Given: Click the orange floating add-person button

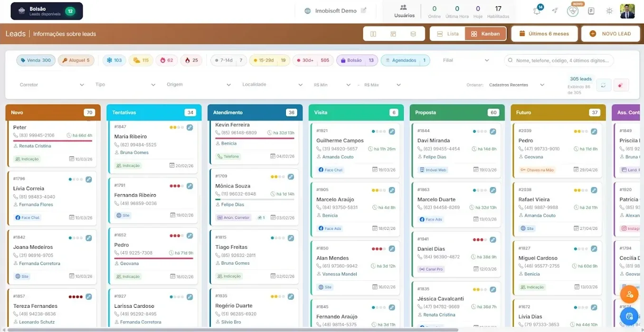Looking at the screenshot, I should [629, 294].
